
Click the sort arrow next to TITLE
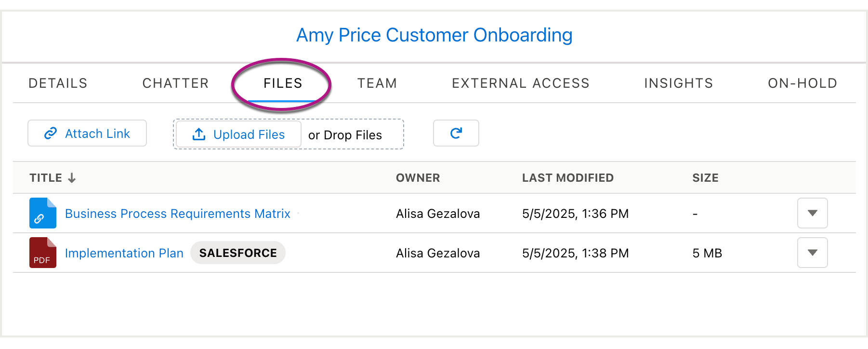72,178
